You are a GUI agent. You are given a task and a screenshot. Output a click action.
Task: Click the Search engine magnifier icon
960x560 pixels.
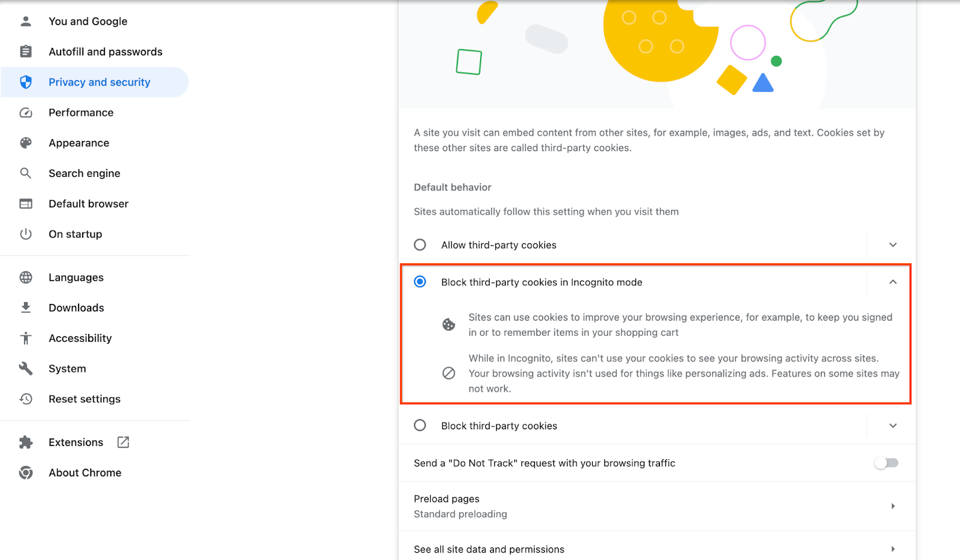coord(25,173)
